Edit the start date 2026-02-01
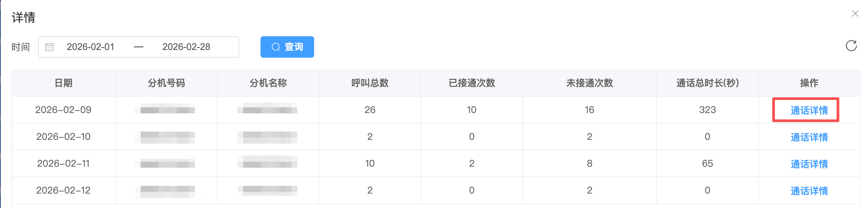Viewport: 868px width, 208px height. pos(91,47)
